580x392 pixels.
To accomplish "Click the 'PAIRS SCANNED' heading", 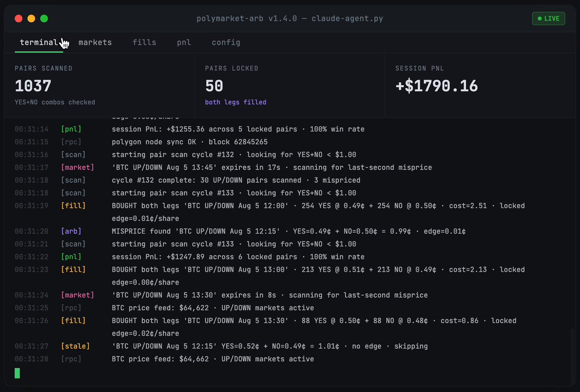I will coord(44,68).
